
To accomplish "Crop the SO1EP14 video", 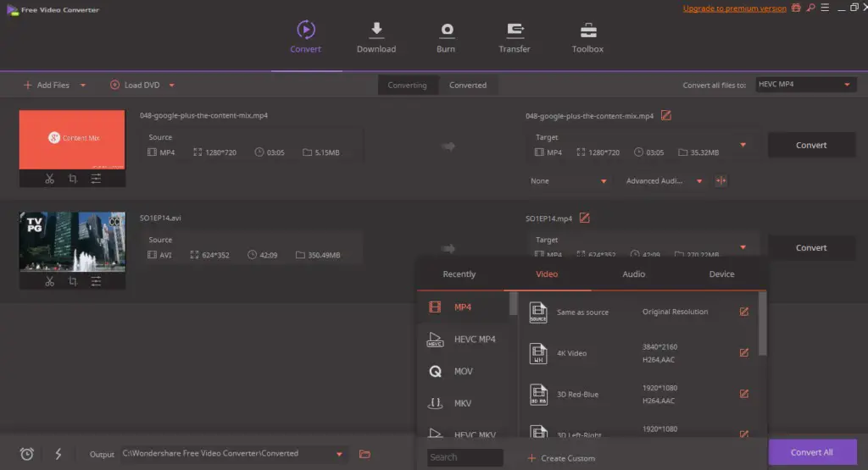I will pyautogui.click(x=73, y=281).
